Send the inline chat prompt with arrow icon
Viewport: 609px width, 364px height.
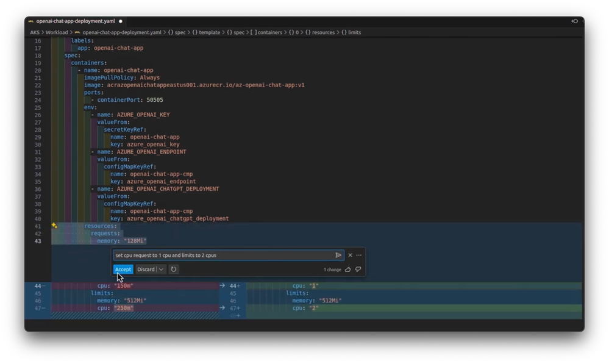pos(338,255)
